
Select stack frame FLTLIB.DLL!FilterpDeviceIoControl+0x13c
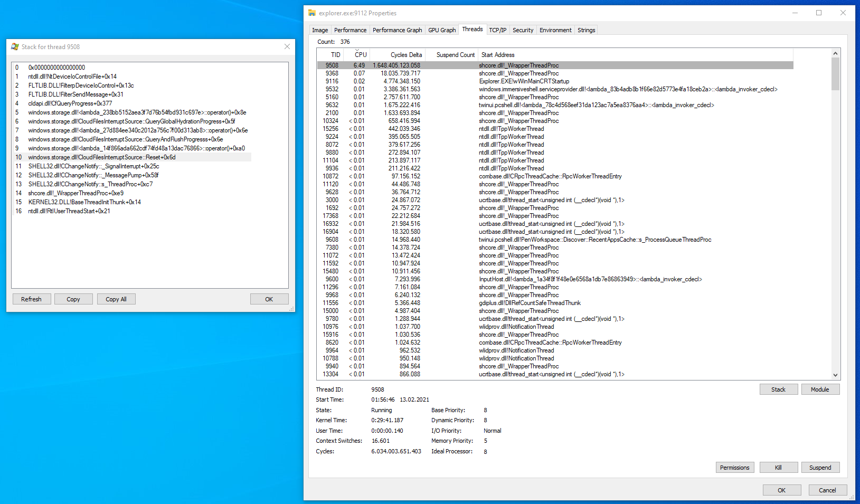pyautogui.click(x=132, y=85)
